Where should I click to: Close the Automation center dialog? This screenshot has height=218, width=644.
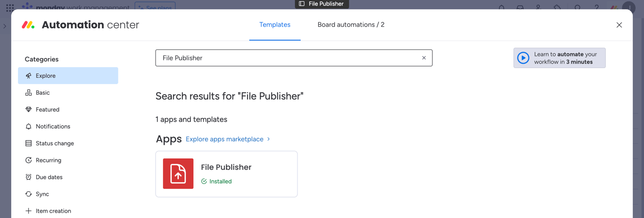(619, 25)
